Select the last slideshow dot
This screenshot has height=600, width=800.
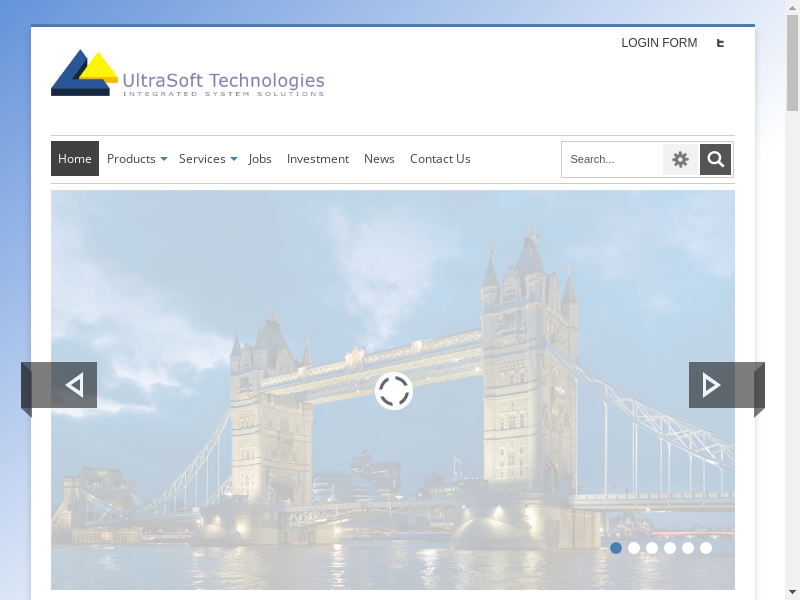706,548
